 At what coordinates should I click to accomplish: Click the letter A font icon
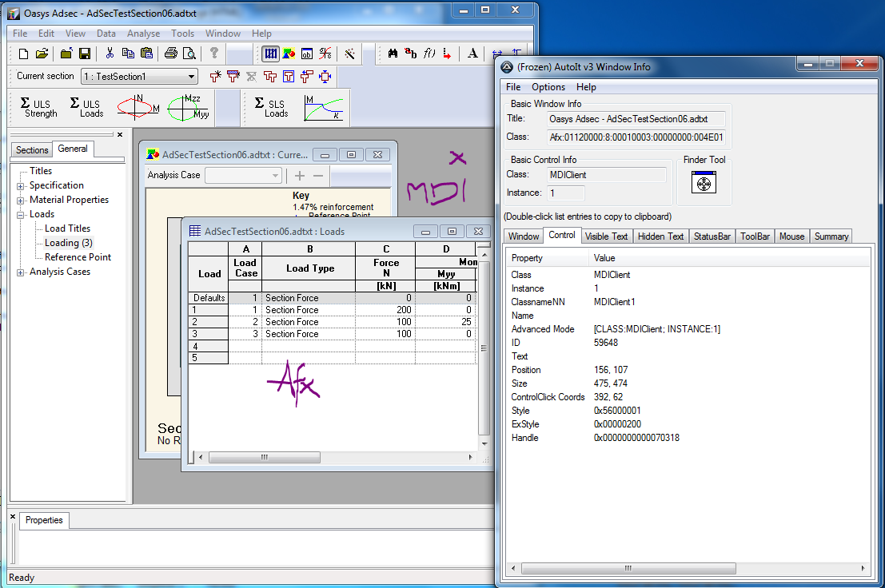(x=472, y=54)
